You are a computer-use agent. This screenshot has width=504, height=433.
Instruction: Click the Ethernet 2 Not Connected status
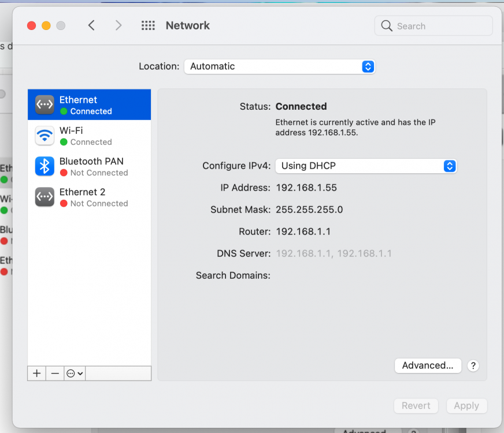pyautogui.click(x=99, y=203)
